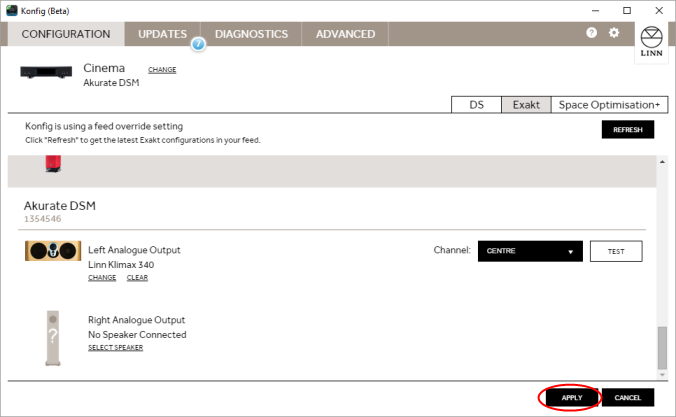Click the Refresh button
Image resolution: width=676 pixels, height=417 pixels.
pos(628,129)
